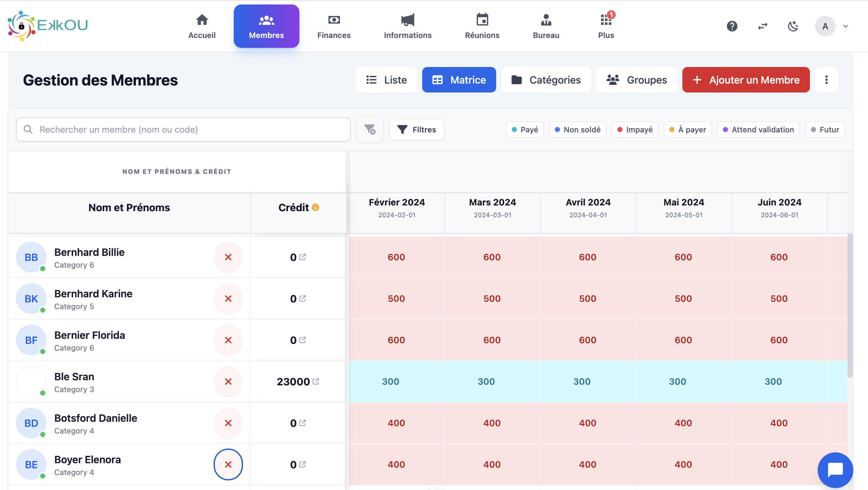Open the Catégories button
This screenshot has height=490, width=868.
546,79
